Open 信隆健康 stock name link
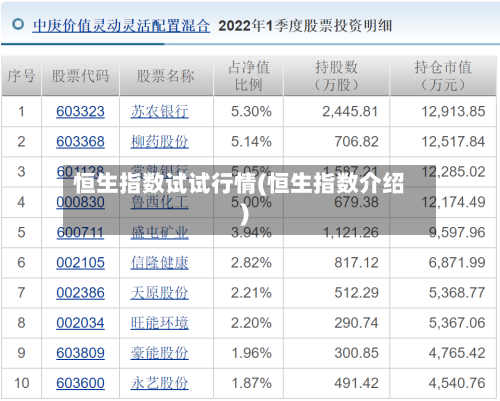 (x=159, y=263)
